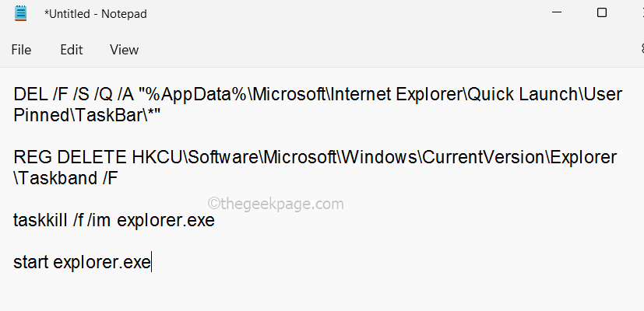This screenshot has height=311, width=644.
Task: Open the File menu
Action: click(x=21, y=50)
